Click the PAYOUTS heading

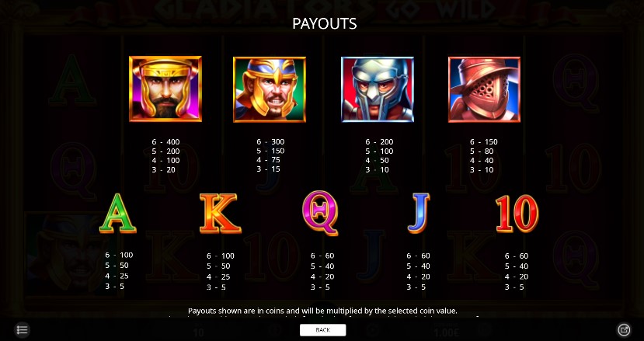pyautogui.click(x=325, y=24)
